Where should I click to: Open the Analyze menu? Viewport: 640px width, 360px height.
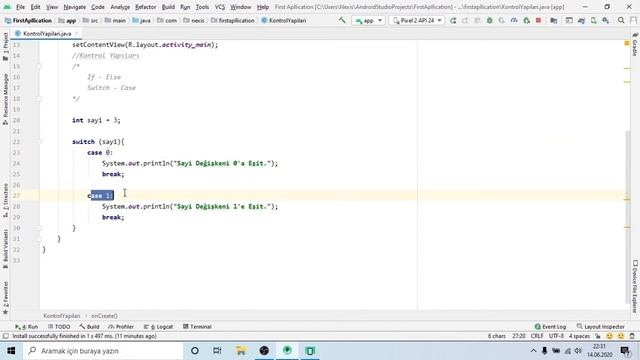point(120,7)
